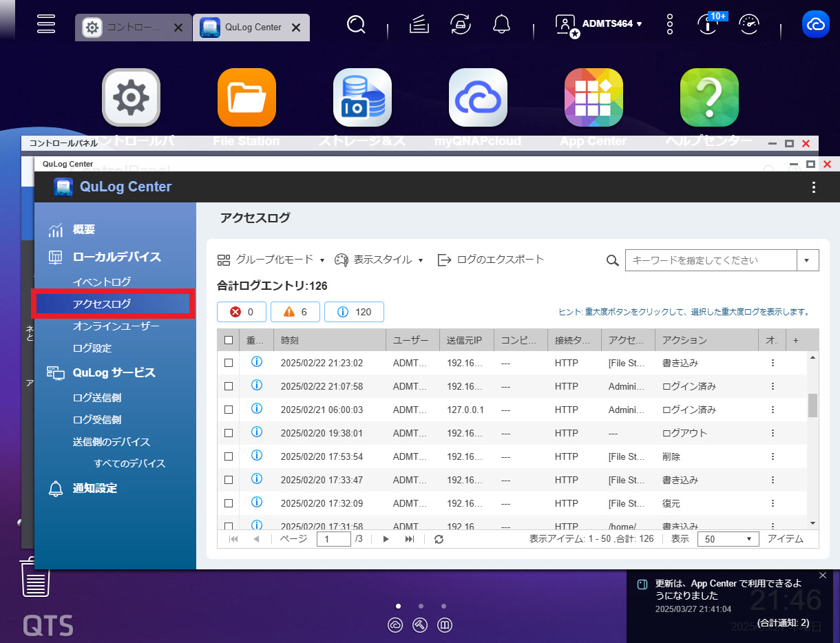
Task: Open the three-dot more options in top bar
Action: [670, 25]
